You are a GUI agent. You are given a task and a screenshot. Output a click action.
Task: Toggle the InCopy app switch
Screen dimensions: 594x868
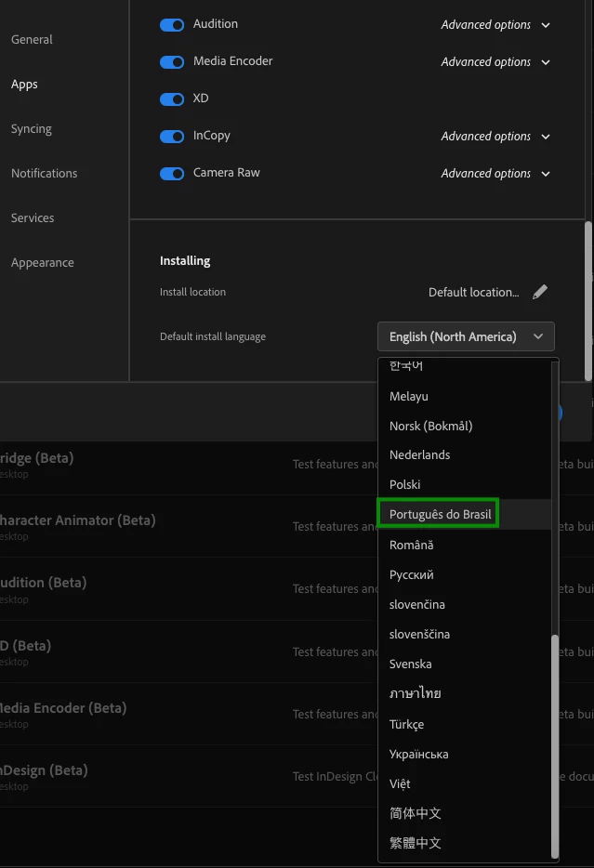(172, 137)
